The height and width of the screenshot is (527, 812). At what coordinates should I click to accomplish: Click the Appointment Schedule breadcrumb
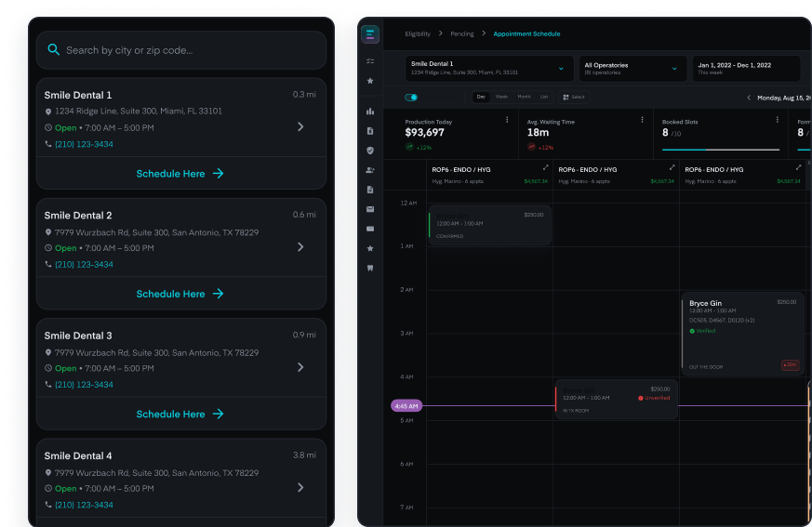526,33
